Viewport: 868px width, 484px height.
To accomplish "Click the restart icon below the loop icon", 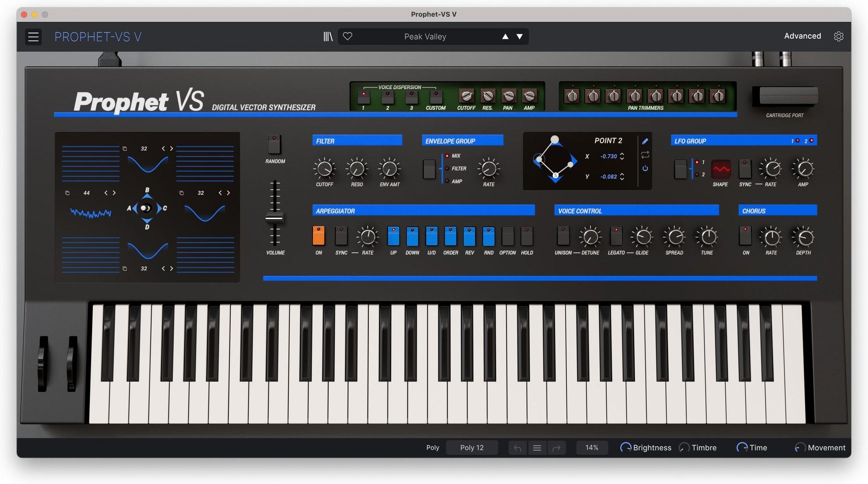I will [x=644, y=168].
